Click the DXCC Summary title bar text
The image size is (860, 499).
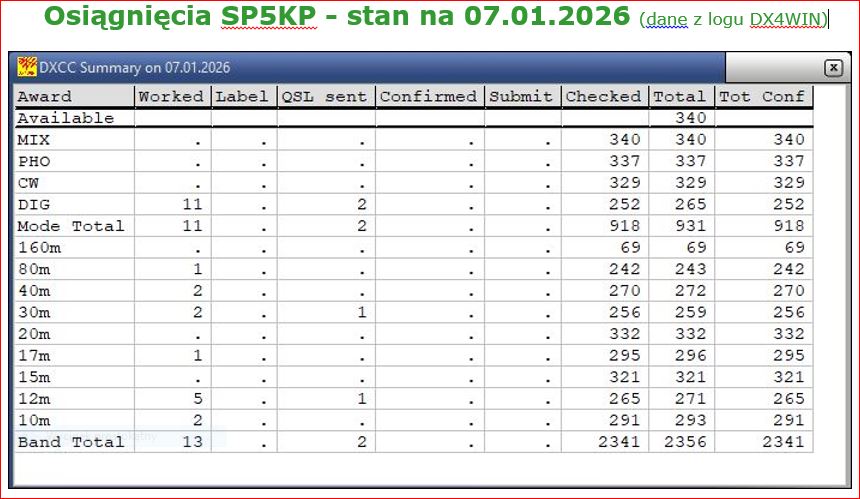[135, 68]
